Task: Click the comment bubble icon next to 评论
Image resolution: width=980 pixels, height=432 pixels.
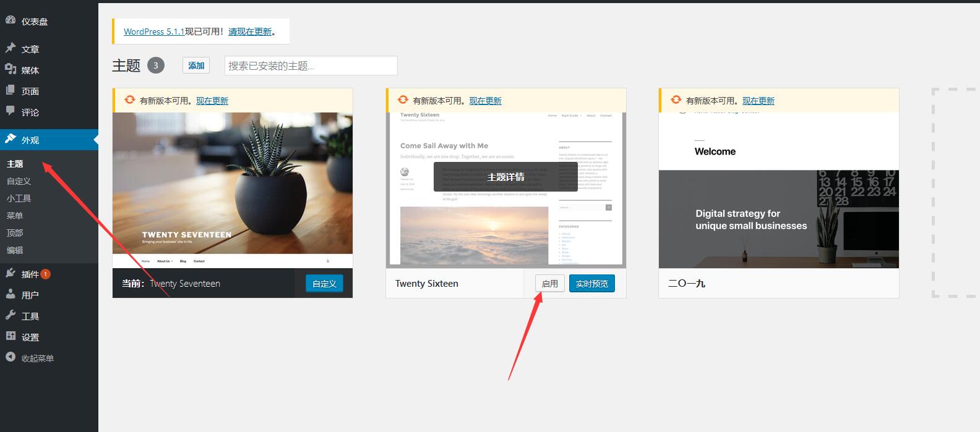Action: 11,111
